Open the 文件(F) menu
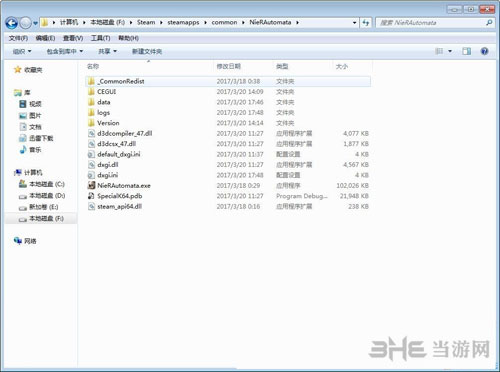This screenshot has width=500, height=372. [18, 38]
